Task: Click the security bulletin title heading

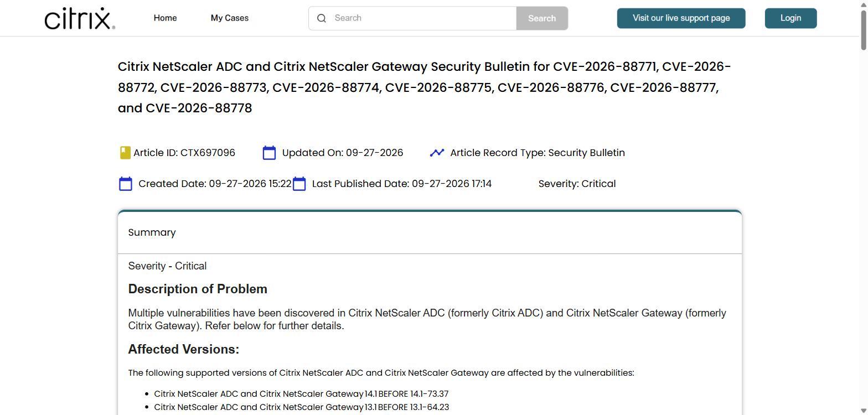Action: pos(425,87)
